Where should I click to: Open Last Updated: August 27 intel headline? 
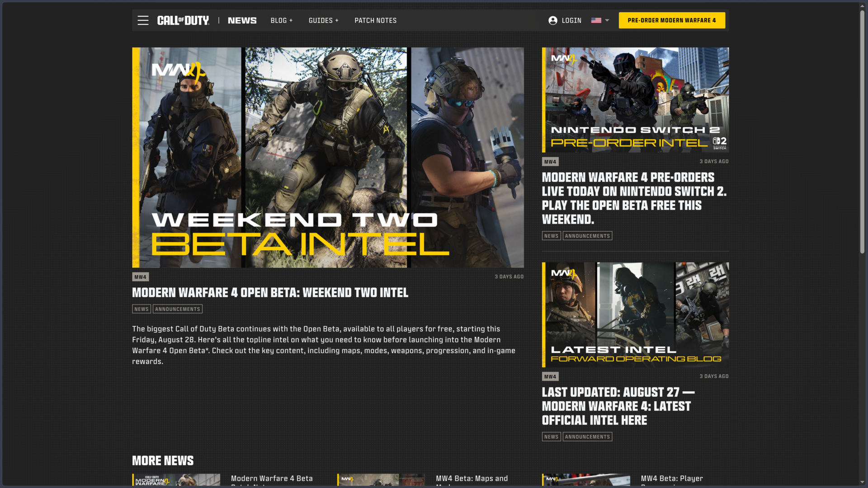618,406
